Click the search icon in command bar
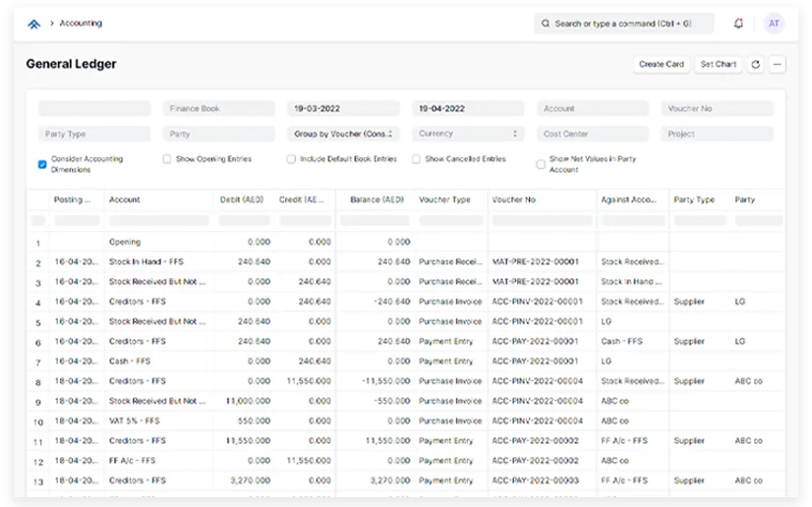Viewport: 812px width, 507px height. [x=545, y=24]
